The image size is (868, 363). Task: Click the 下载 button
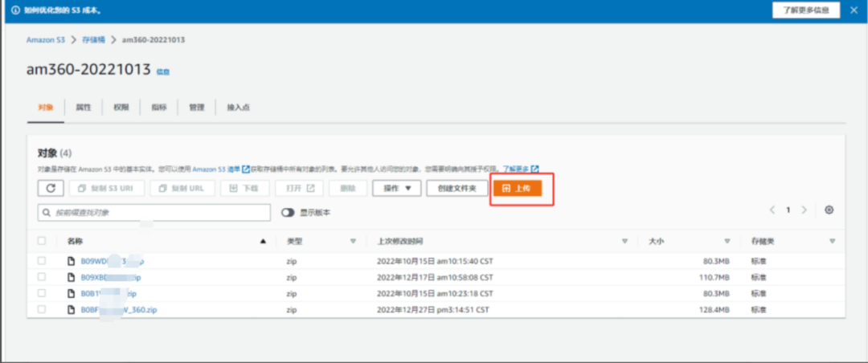(x=244, y=188)
